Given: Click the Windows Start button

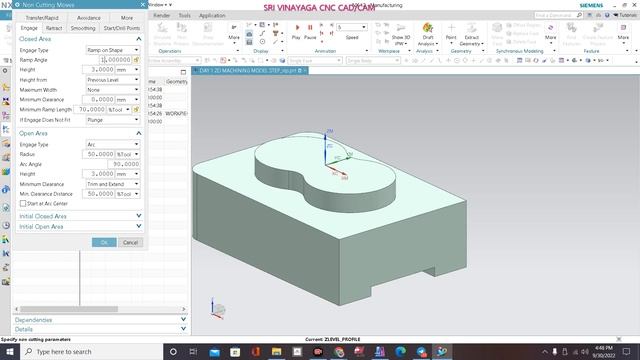Looking at the screenshot, I should tap(10, 351).
